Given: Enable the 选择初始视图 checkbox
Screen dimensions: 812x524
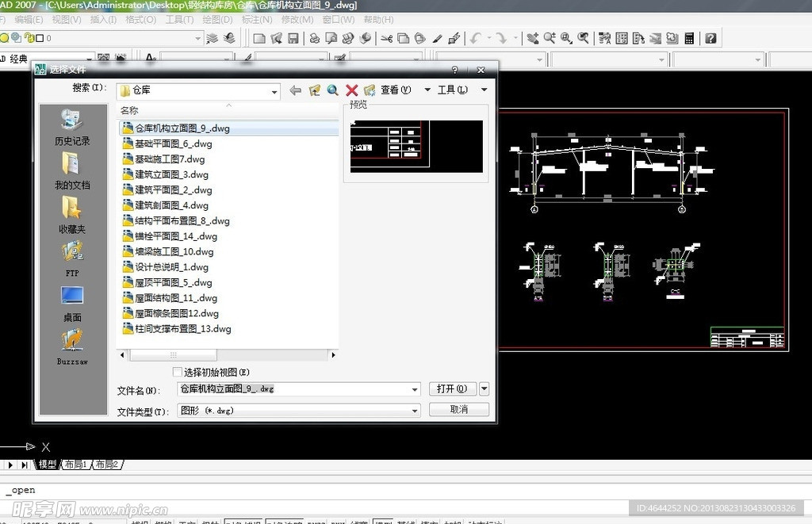Looking at the screenshot, I should (x=177, y=372).
